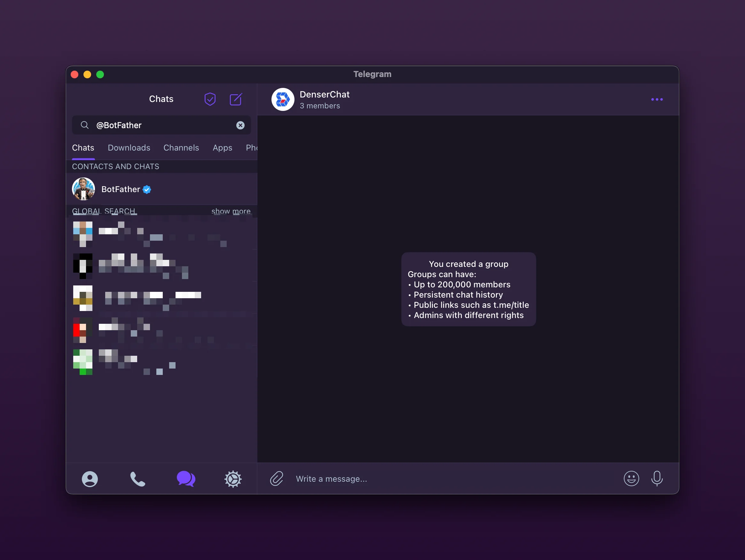745x560 pixels.
Task: Open Contacts from the bottom bar
Action: [x=90, y=479]
